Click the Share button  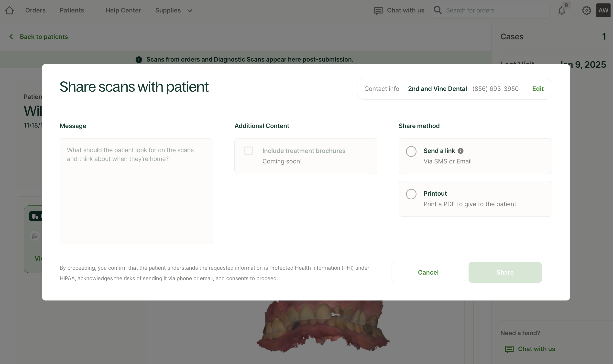[x=505, y=272]
